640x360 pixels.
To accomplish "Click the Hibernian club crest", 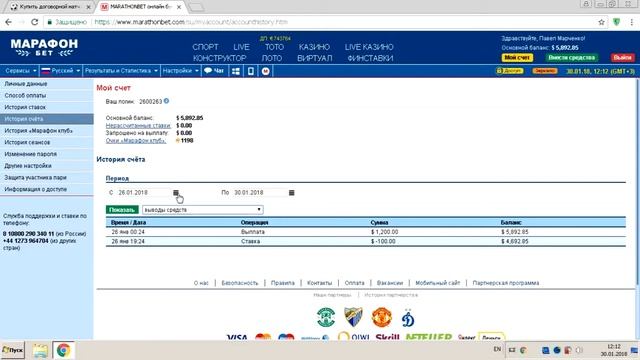I will pos(326,317).
